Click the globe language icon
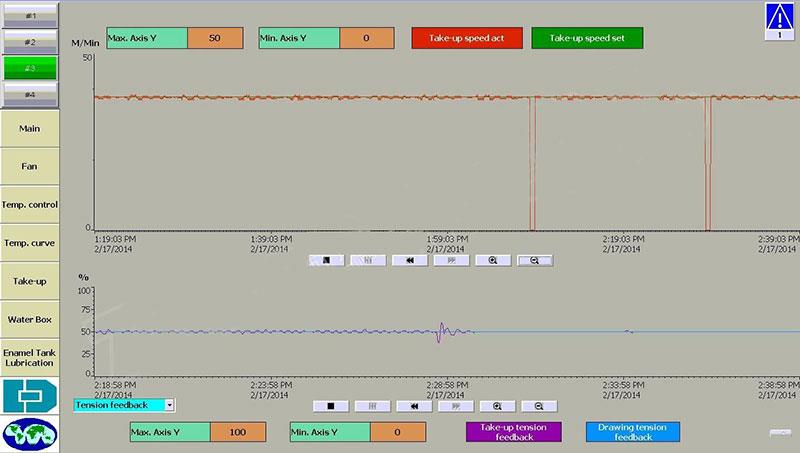 point(29,435)
